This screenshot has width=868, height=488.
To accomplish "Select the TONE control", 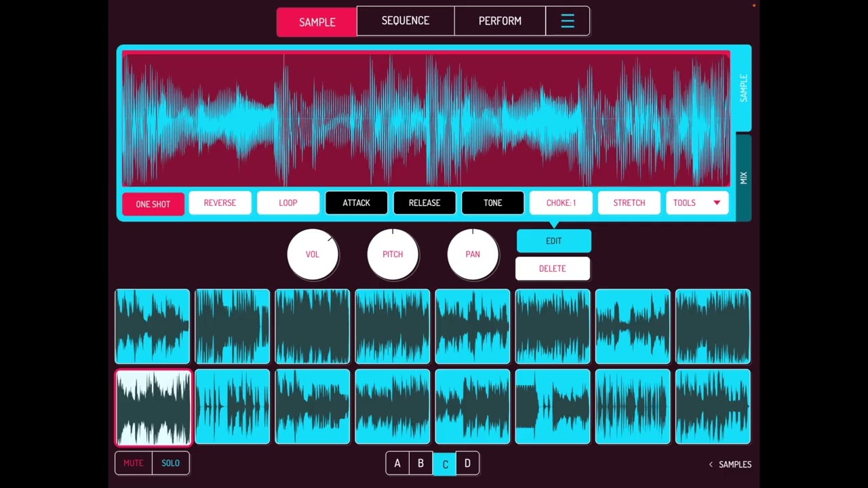I will click(x=493, y=203).
